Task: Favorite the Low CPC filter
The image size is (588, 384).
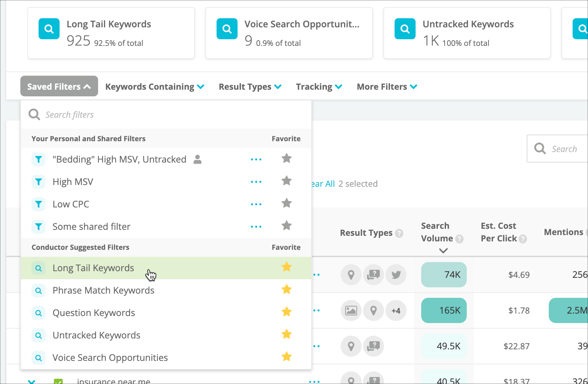Action: click(287, 203)
